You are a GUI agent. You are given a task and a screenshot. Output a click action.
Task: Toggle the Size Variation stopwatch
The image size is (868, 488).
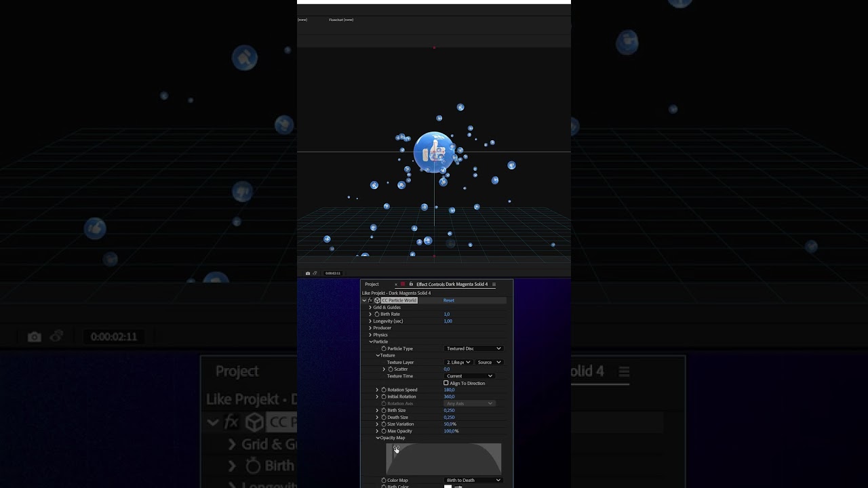click(384, 424)
